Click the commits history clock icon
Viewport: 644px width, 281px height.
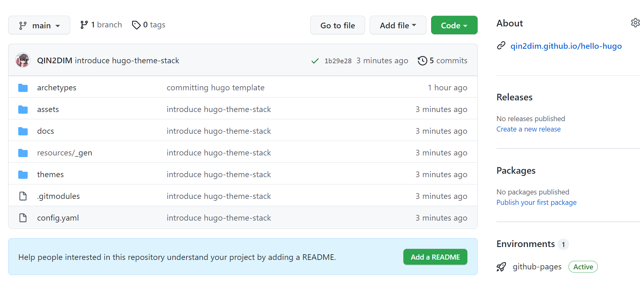(422, 60)
